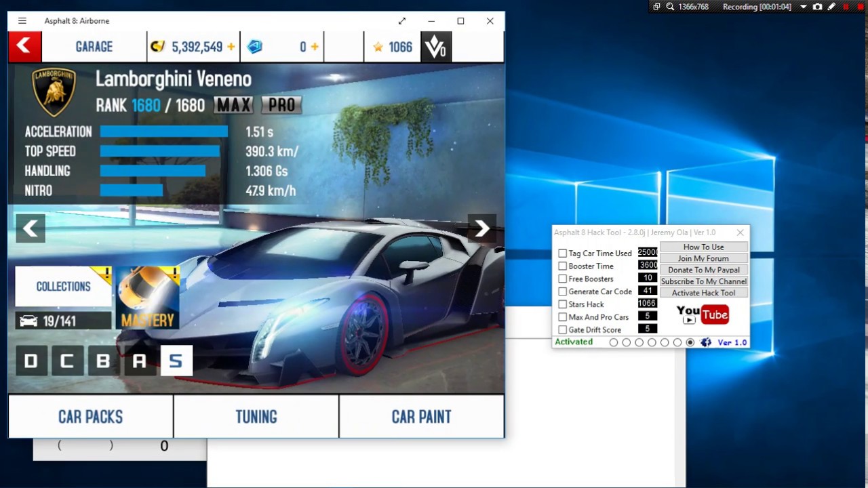The height and width of the screenshot is (488, 868).
Task: Select the first radio button next to Activated
Action: [614, 342]
